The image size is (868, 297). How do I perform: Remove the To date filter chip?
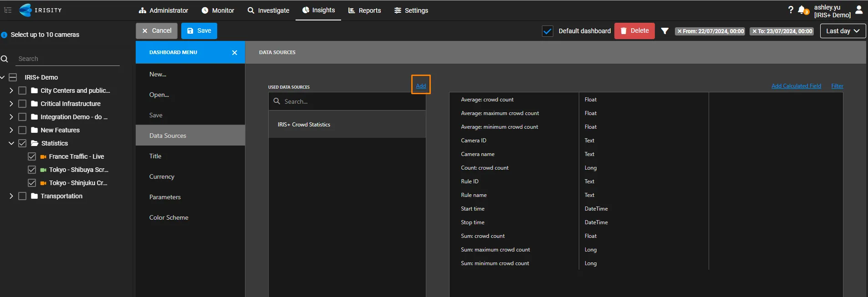coord(755,31)
